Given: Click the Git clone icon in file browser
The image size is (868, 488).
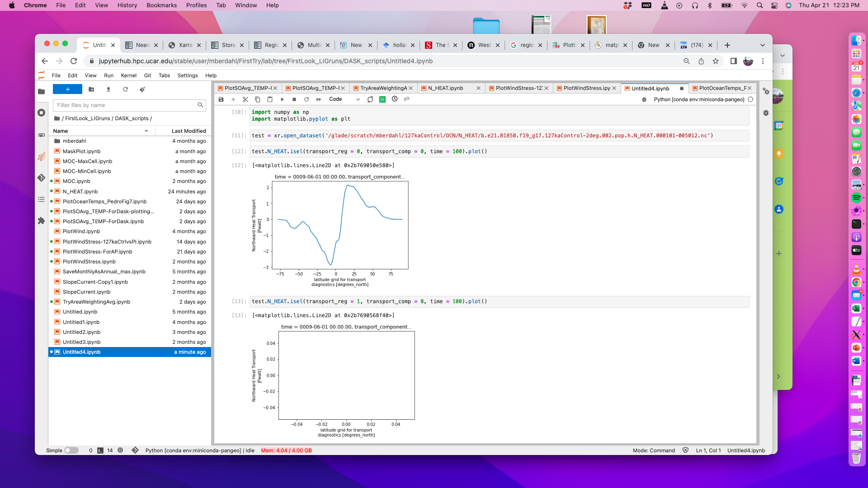Looking at the screenshot, I should pos(142,89).
